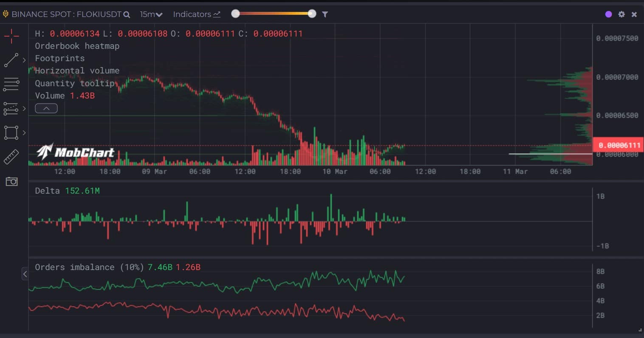Image resolution: width=644 pixels, height=338 pixels.
Task: Click the Delta 152.61M indicator label
Action: point(67,191)
